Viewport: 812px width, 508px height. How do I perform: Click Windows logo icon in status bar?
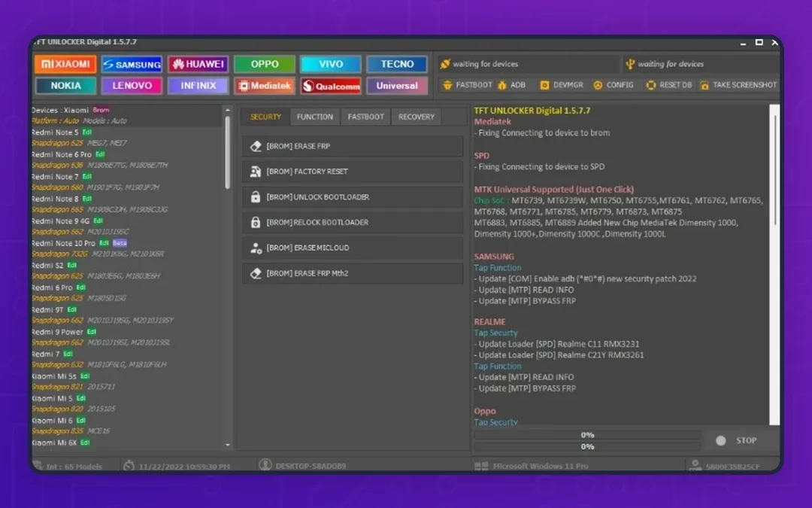click(x=481, y=466)
